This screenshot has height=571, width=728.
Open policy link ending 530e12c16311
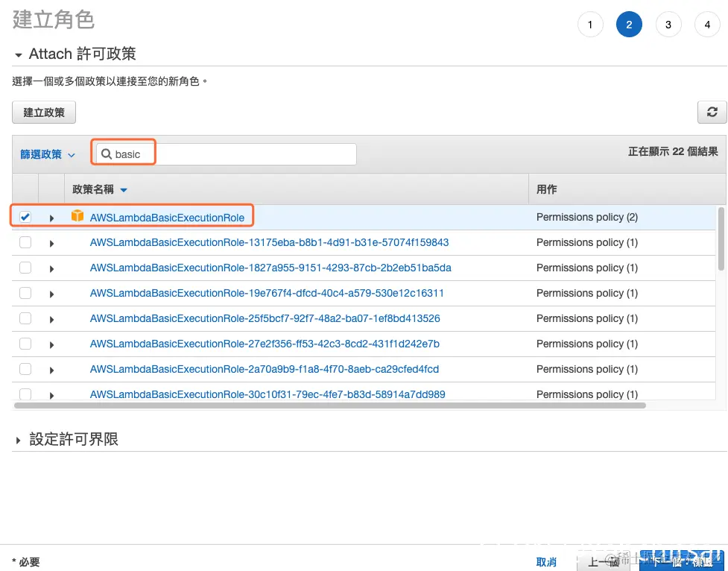(267, 293)
